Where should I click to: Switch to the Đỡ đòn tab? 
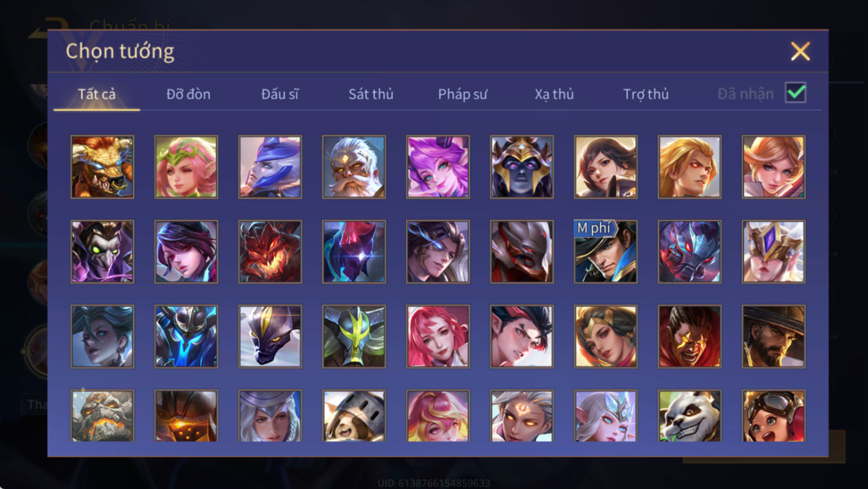click(188, 94)
